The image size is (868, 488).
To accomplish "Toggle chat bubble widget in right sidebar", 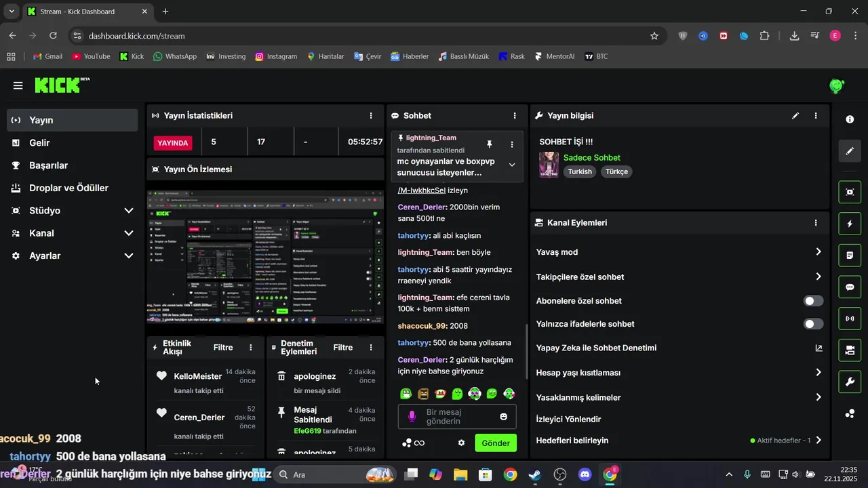I will pyautogui.click(x=850, y=287).
